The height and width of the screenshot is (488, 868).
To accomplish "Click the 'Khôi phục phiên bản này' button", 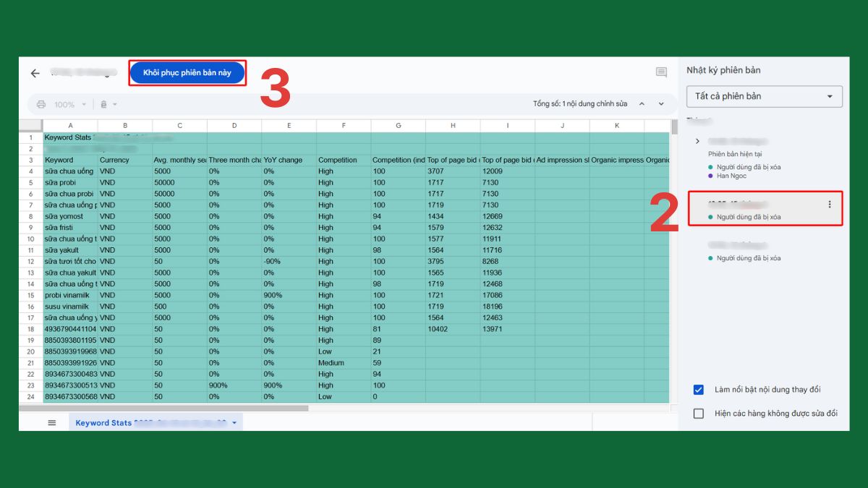I will (x=187, y=72).
